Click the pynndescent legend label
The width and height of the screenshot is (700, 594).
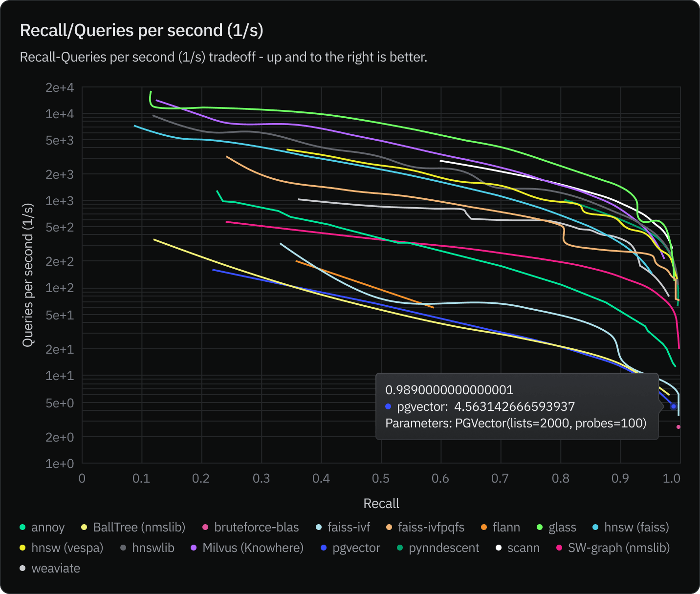click(x=444, y=548)
